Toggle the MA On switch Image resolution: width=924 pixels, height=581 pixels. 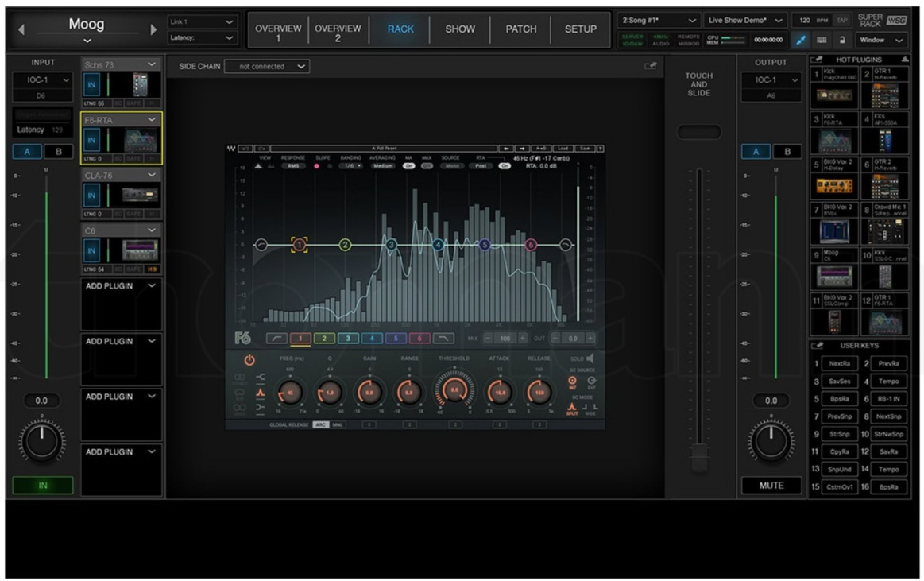tap(408, 166)
